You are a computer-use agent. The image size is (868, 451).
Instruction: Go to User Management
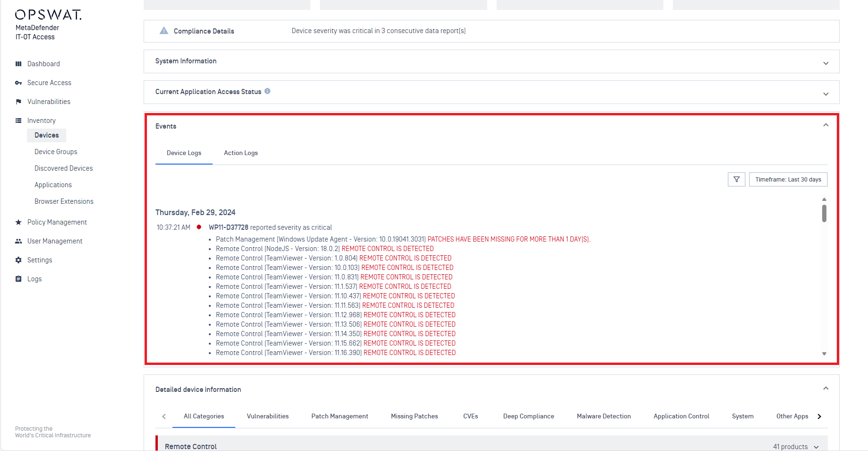pyautogui.click(x=55, y=241)
